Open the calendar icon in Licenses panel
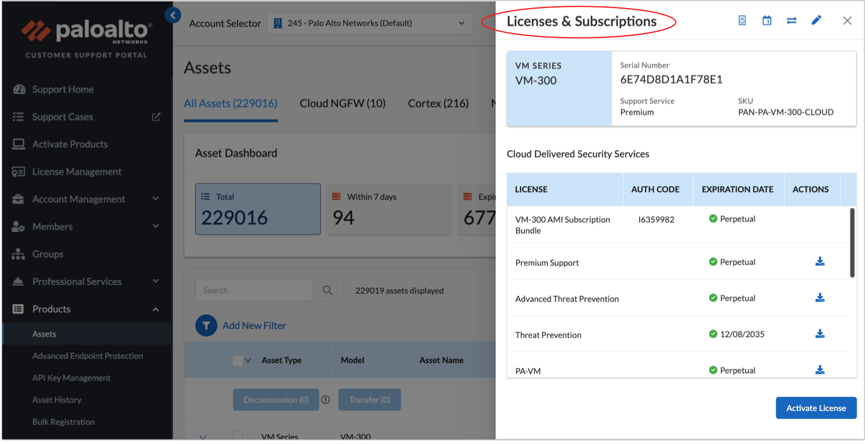The height and width of the screenshot is (444, 868). click(x=767, y=21)
